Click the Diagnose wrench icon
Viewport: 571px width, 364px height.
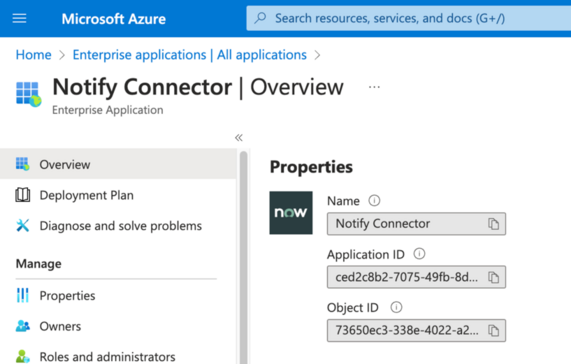coord(23,226)
